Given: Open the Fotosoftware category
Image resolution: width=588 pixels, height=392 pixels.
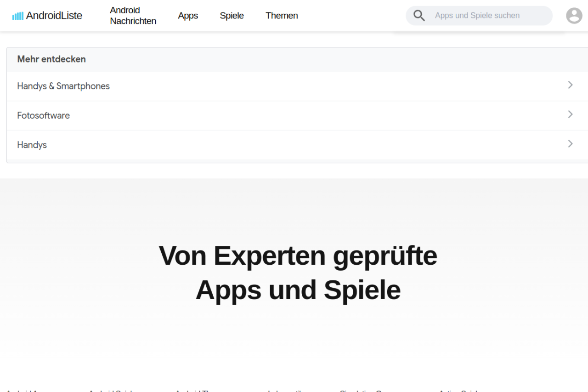Looking at the screenshot, I should pos(43,115).
